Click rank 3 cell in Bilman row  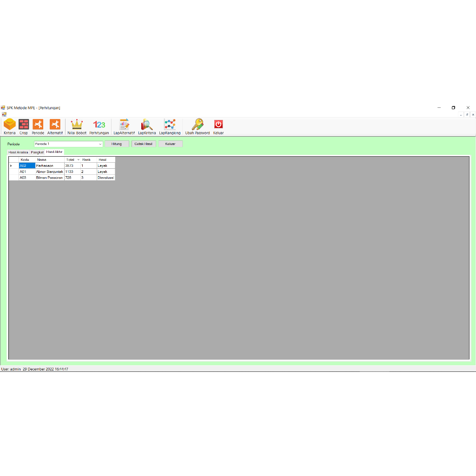[88, 178]
